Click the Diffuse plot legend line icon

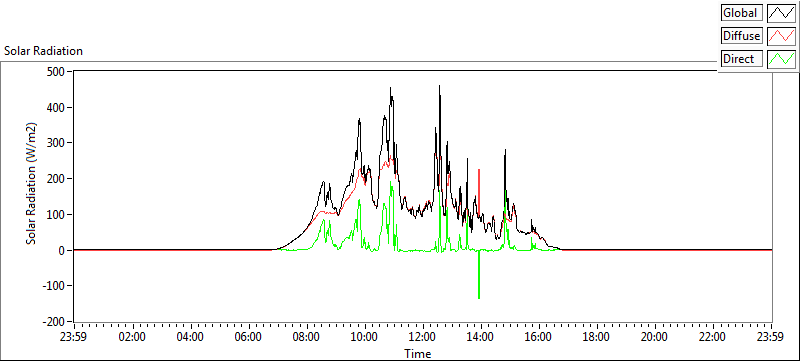[782, 36]
